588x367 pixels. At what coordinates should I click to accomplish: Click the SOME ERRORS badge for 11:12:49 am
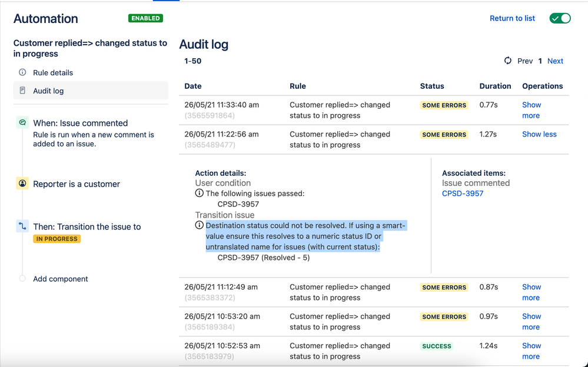pos(444,288)
